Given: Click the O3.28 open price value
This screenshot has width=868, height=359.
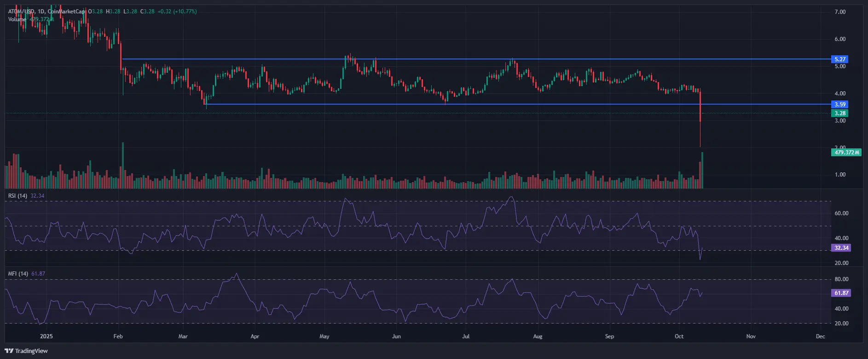Looking at the screenshot, I should point(96,12).
